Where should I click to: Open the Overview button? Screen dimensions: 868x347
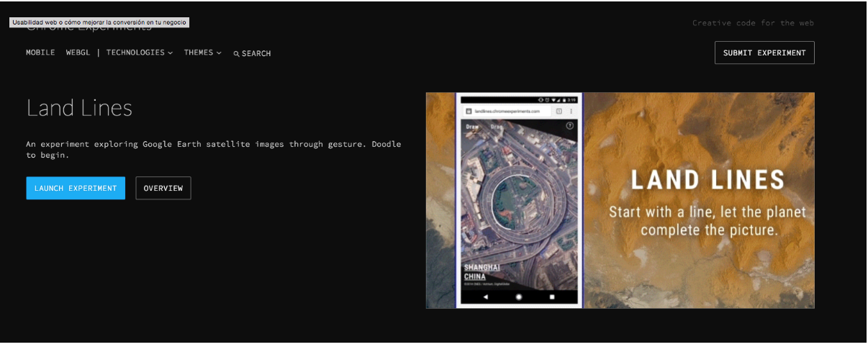(163, 188)
